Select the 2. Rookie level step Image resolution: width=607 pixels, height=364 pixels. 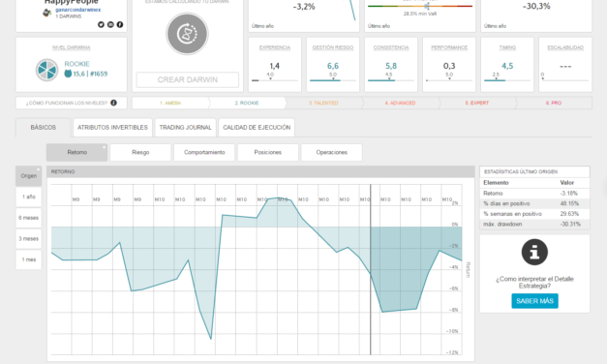(247, 103)
